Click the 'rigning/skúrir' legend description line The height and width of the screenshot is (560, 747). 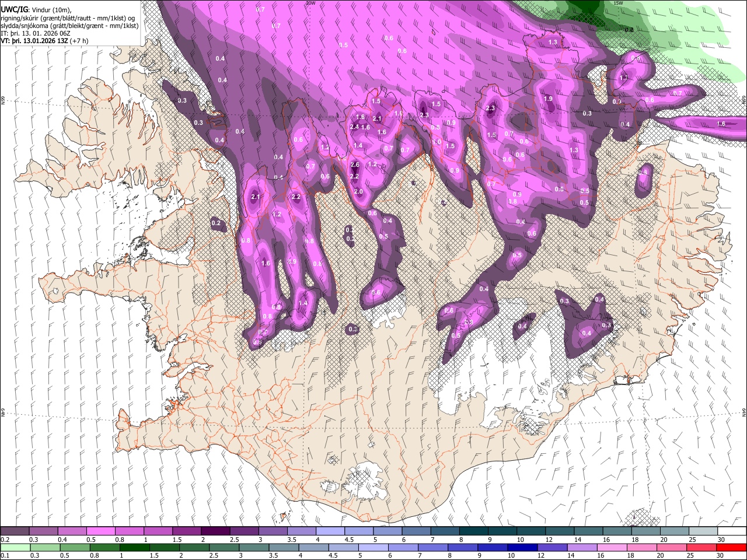(69, 18)
